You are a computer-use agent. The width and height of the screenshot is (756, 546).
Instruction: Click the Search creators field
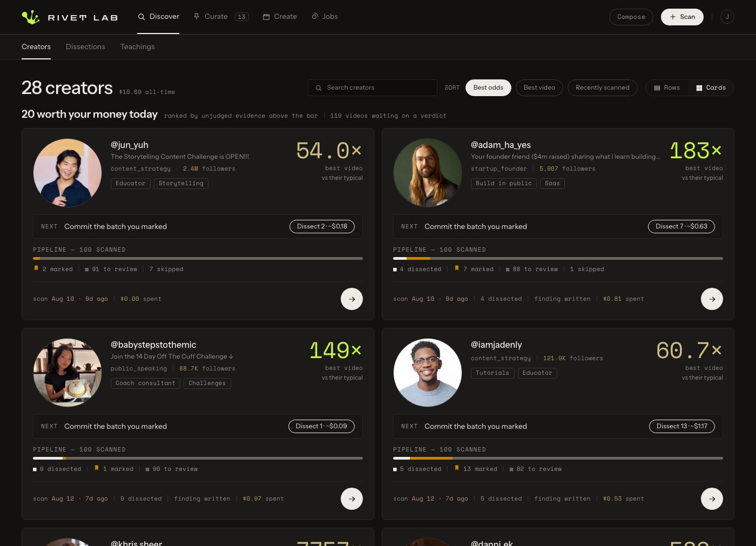[373, 87]
